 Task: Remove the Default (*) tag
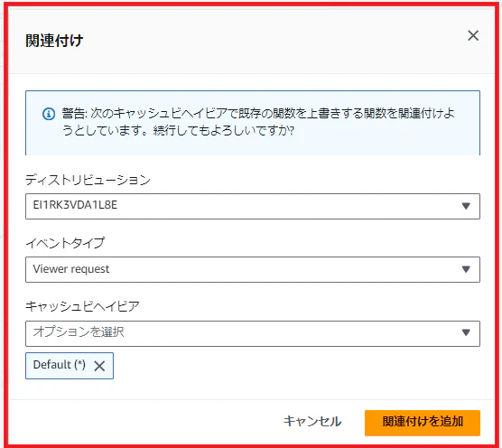[99, 366]
